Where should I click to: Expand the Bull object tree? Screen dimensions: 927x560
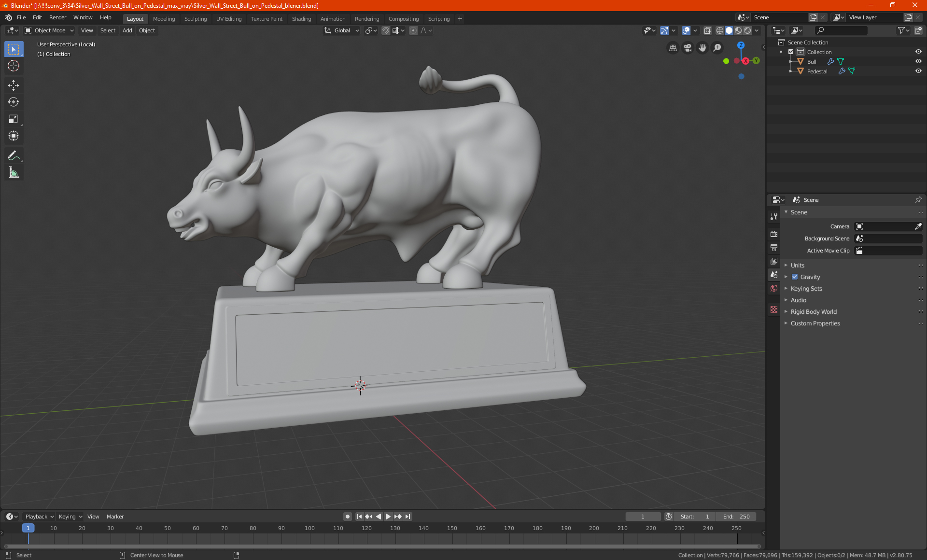(791, 61)
